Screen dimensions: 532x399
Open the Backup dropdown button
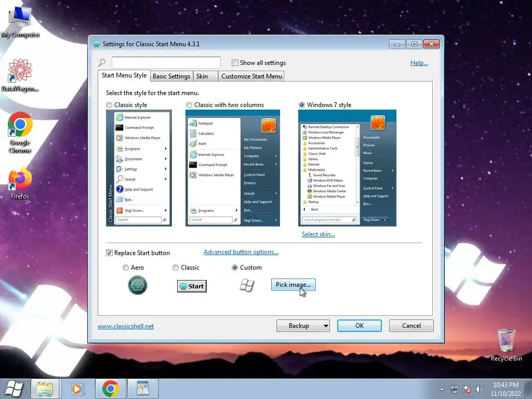[x=303, y=326]
